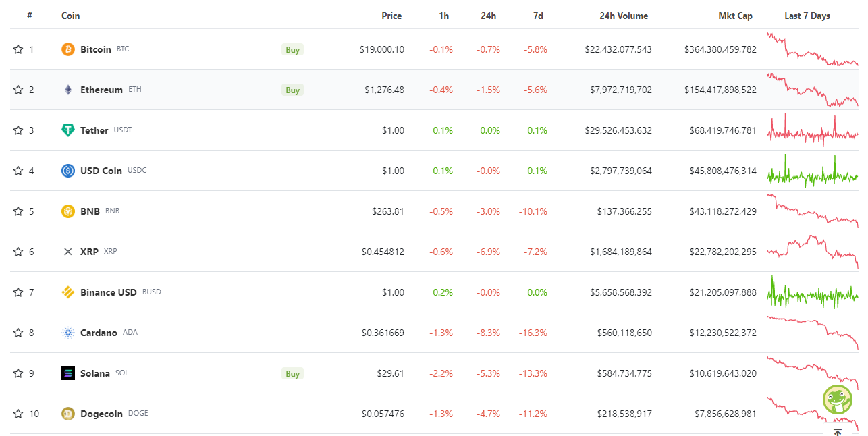Click Ethereum price $1,276.48

(385, 90)
